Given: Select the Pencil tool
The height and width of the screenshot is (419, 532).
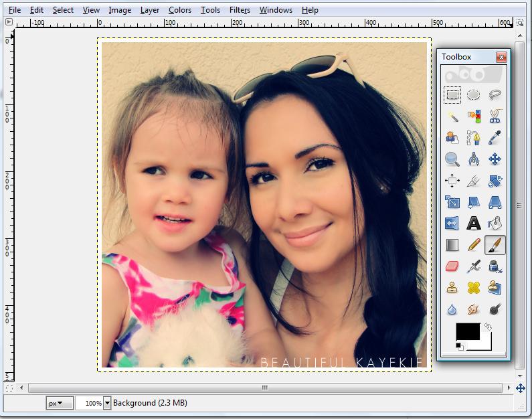Looking at the screenshot, I should pos(474,245).
